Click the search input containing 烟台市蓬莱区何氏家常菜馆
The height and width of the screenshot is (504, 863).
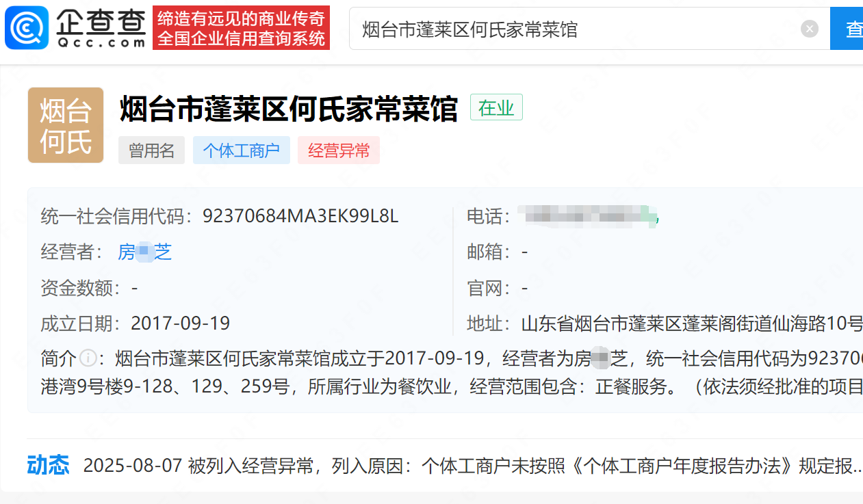coord(575,29)
